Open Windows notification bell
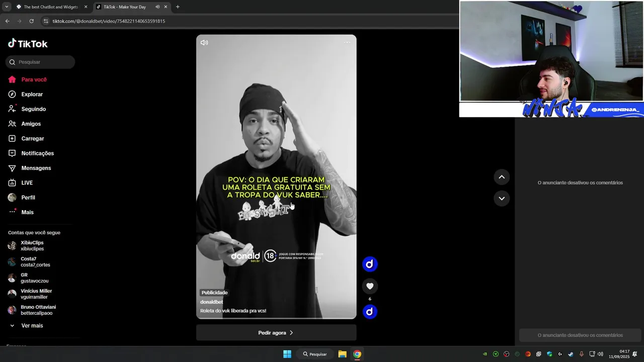This screenshot has height=362, width=644. [x=635, y=354]
